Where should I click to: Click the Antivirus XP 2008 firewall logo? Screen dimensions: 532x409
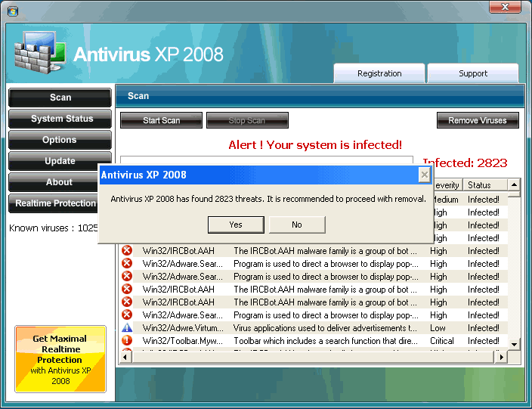tap(40, 51)
